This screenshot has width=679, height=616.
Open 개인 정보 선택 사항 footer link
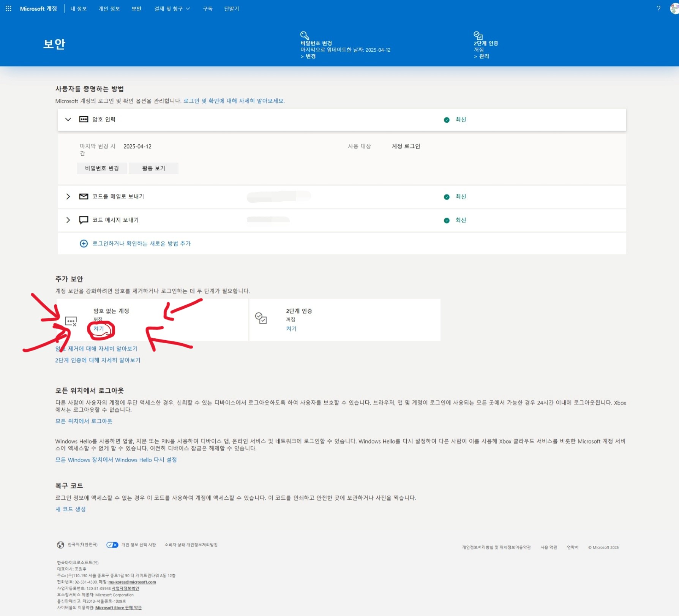(x=139, y=545)
